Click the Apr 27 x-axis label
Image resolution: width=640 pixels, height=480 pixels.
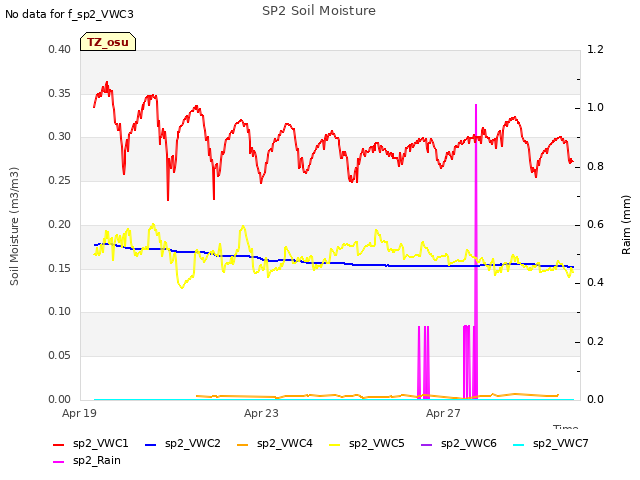pyautogui.click(x=443, y=413)
